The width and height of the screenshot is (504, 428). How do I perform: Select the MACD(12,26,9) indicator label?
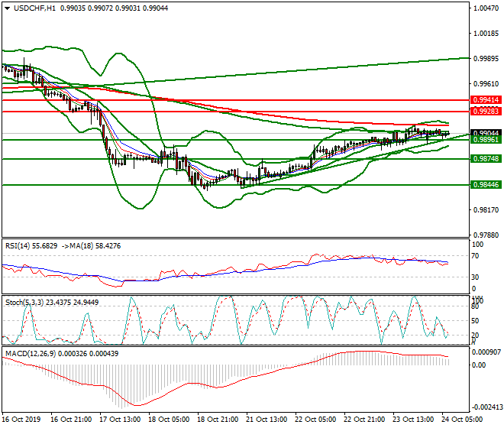pyautogui.click(x=62, y=354)
